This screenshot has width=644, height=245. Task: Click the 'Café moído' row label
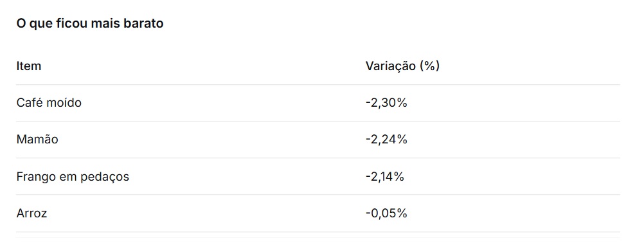pos(49,102)
